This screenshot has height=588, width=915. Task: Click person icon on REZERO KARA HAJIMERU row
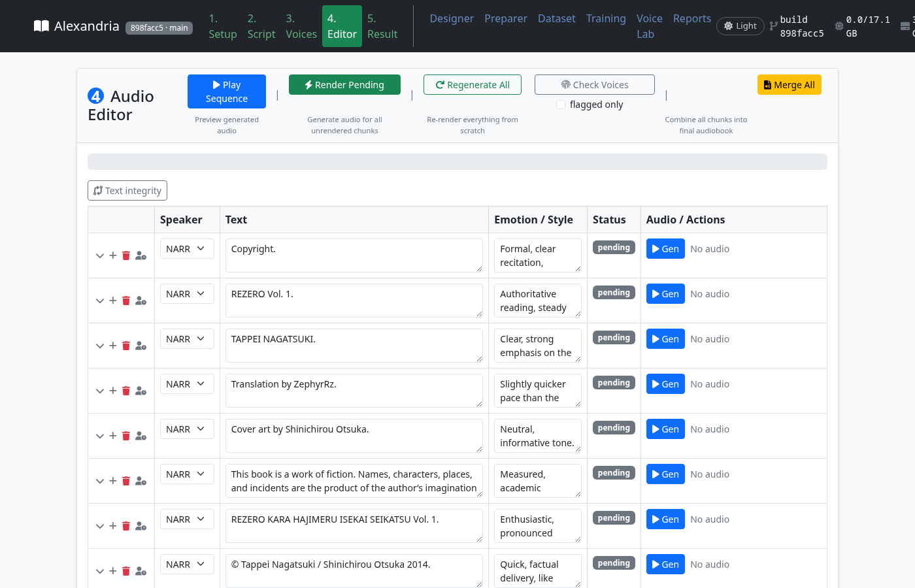(x=141, y=526)
